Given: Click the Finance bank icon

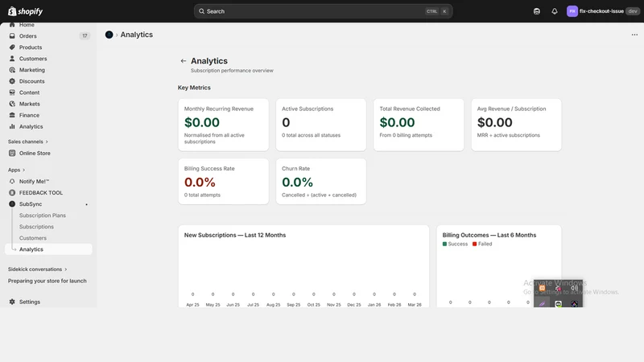Looking at the screenshot, I should [12, 115].
